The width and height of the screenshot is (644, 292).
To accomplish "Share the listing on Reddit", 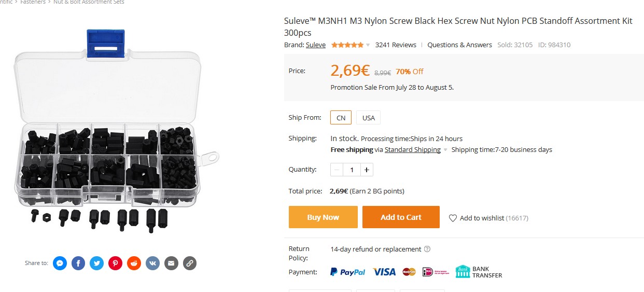I will (134, 263).
